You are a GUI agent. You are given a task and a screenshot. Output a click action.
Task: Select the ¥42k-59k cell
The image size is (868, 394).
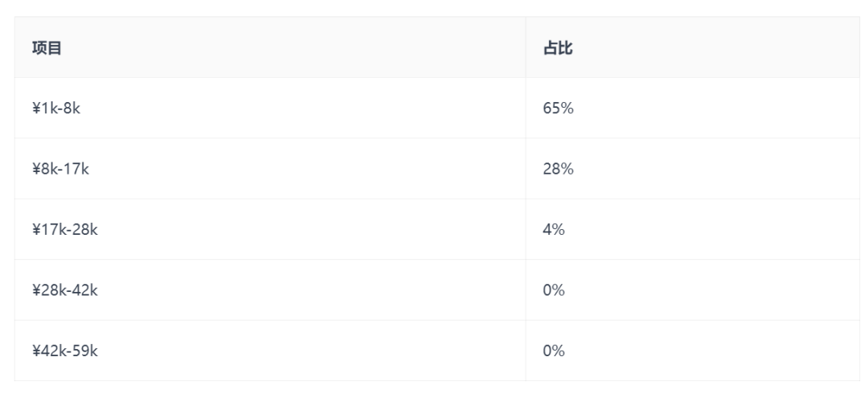[64, 351]
